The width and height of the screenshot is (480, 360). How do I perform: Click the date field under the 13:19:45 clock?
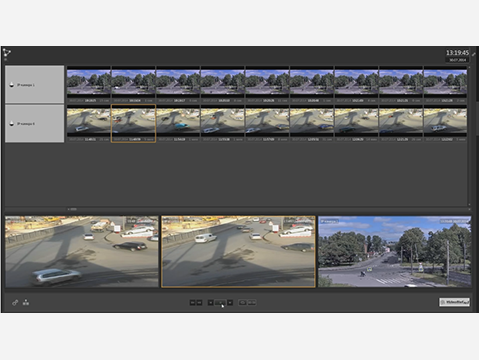(x=457, y=60)
